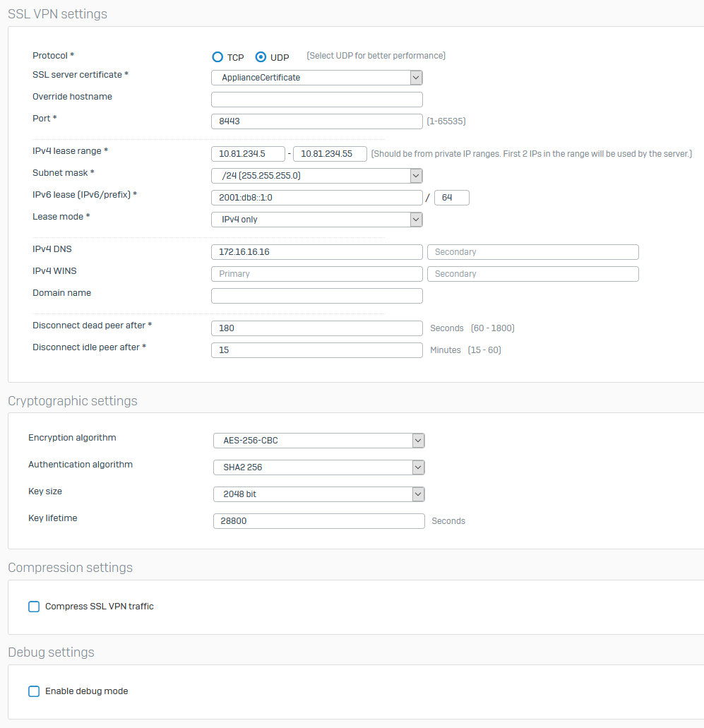Click the Override hostname field
Image resolution: width=704 pixels, height=728 pixels.
[316, 100]
